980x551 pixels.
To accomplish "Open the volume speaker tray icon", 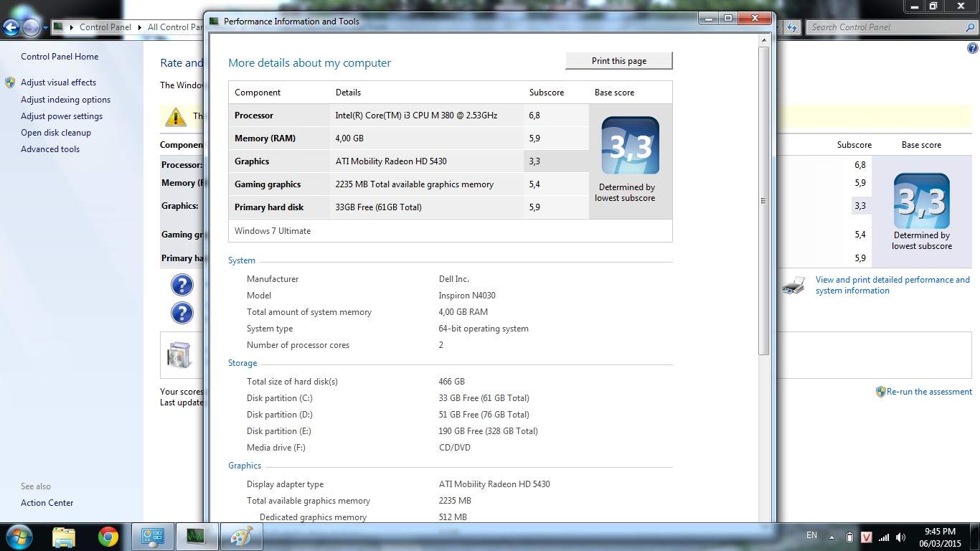I will coord(901,537).
